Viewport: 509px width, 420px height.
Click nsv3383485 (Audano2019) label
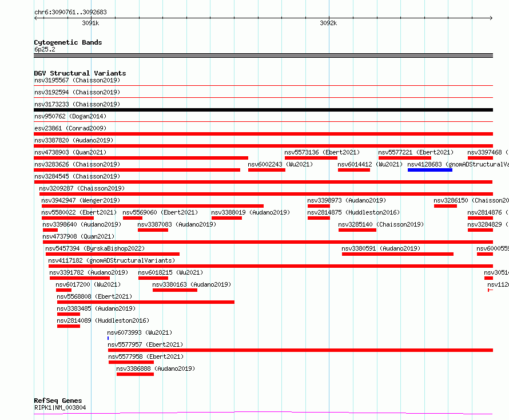pos(96,308)
